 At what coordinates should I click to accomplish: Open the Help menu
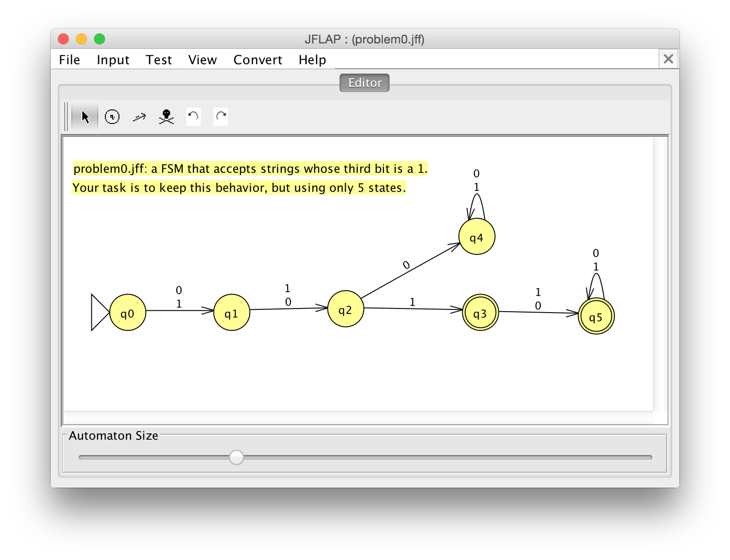(x=312, y=59)
